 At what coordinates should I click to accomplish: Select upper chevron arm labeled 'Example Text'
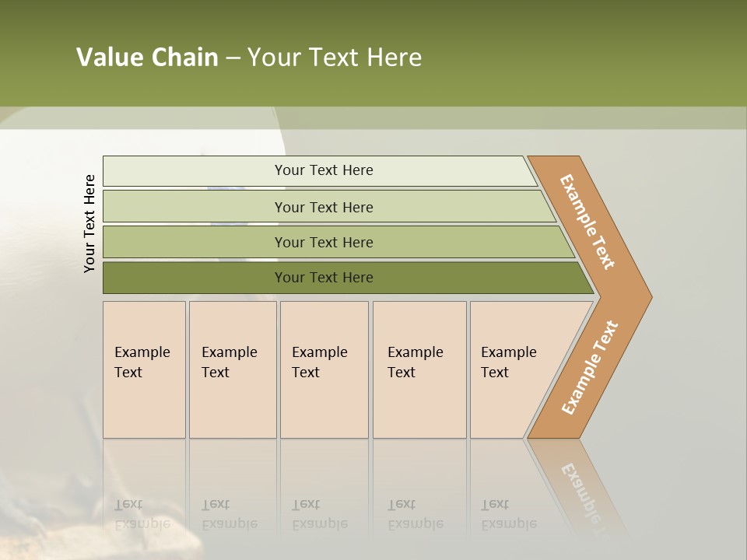pyautogui.click(x=587, y=222)
